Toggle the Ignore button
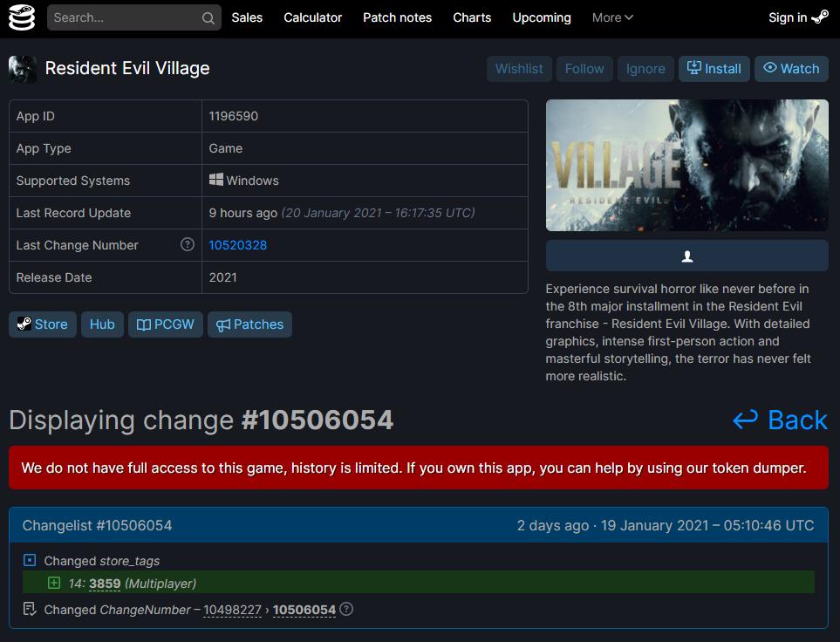840x642 pixels. tap(645, 69)
